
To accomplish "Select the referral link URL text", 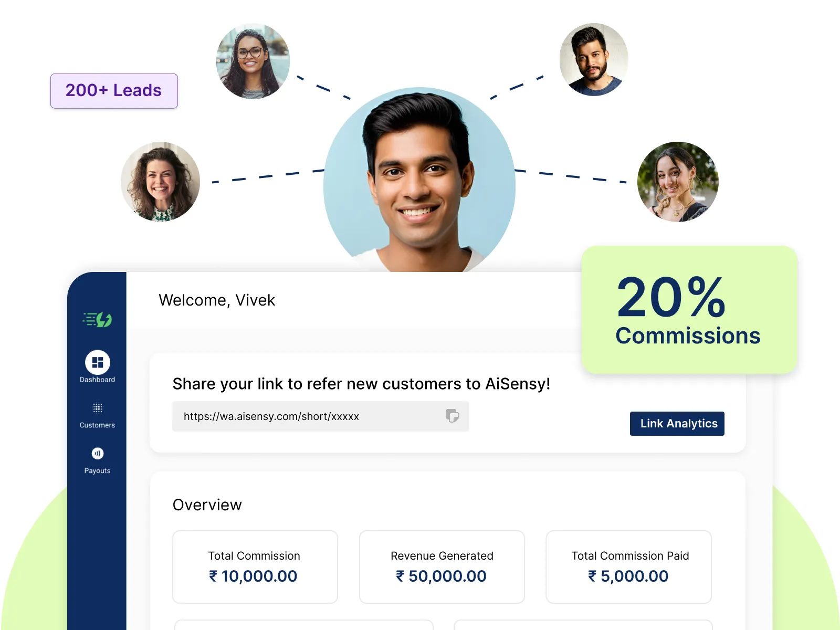I will point(271,416).
